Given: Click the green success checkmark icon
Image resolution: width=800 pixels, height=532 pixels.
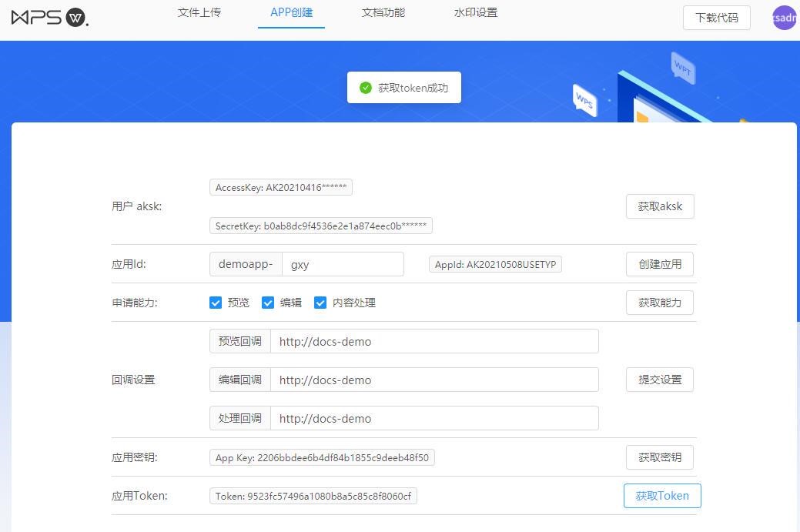Looking at the screenshot, I should pyautogui.click(x=366, y=88).
